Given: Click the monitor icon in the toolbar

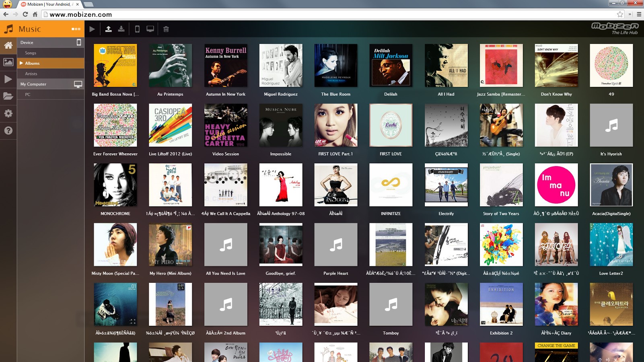Looking at the screenshot, I should pos(150,29).
